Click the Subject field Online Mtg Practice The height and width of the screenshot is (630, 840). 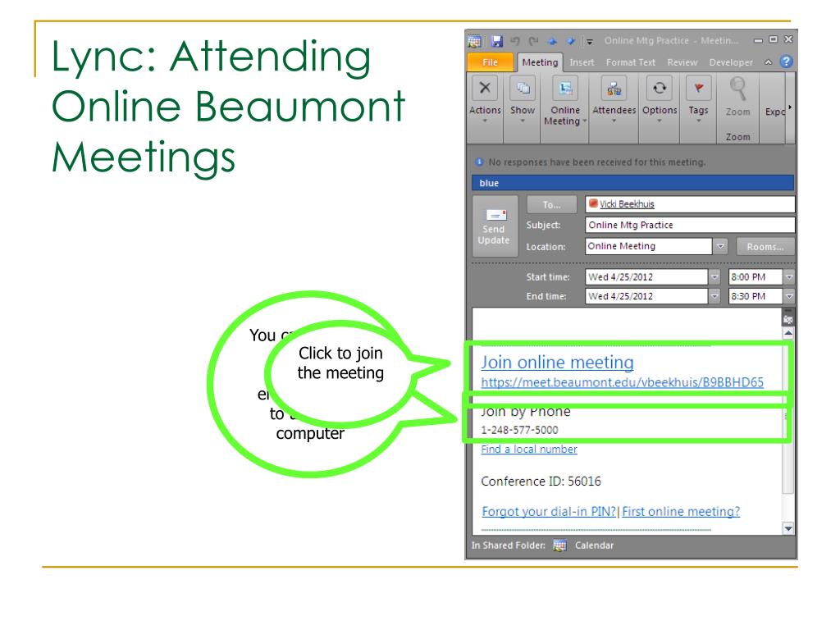689,225
